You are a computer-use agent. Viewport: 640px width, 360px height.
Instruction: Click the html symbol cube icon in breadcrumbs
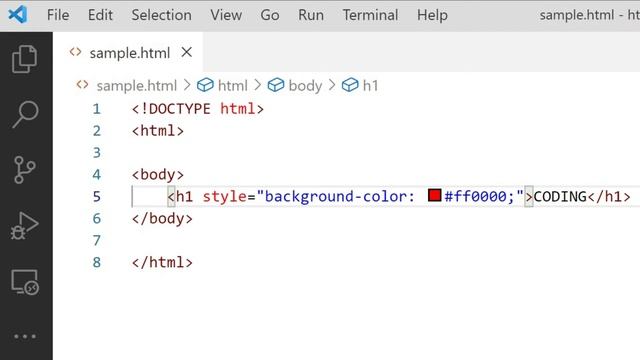coord(205,85)
